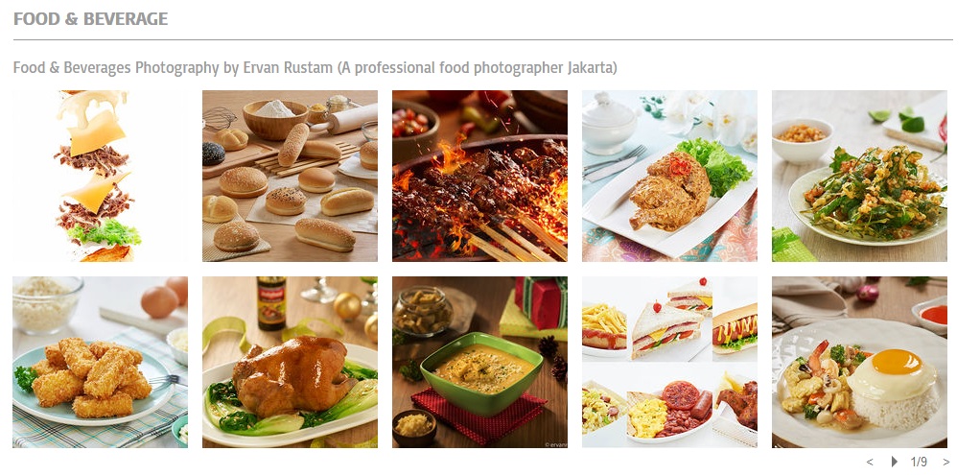Start the slideshow with the play icon
The height and width of the screenshot is (475, 980).
(x=895, y=462)
